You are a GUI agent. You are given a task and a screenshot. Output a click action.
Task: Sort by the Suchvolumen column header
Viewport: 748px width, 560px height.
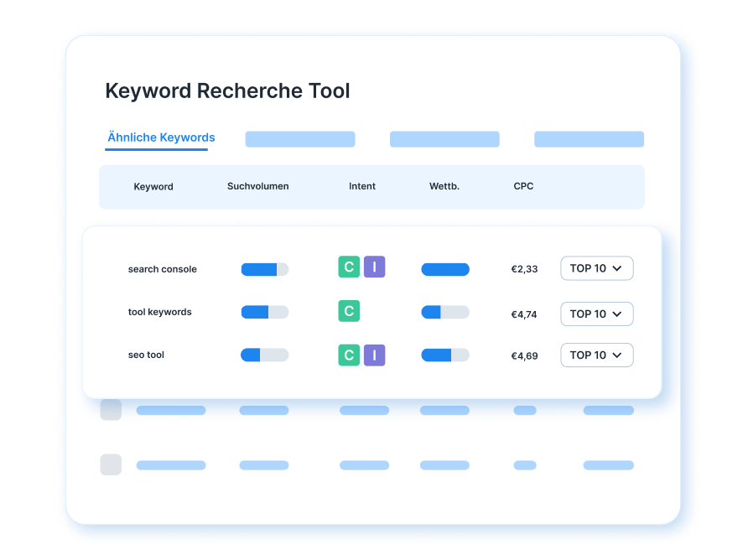(257, 186)
